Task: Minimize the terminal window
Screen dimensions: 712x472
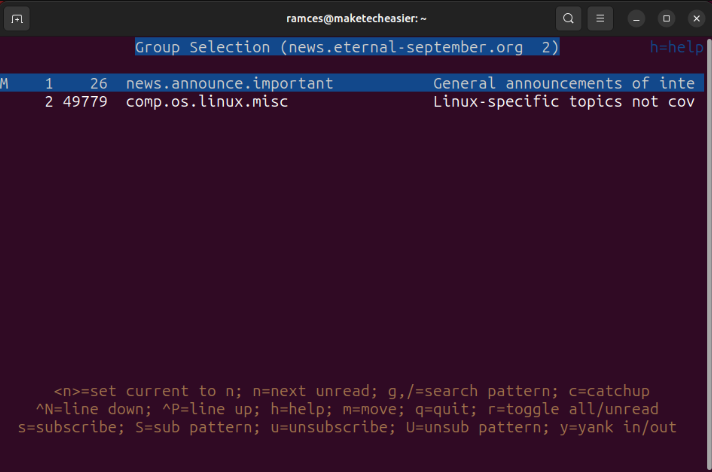Action: 636,19
